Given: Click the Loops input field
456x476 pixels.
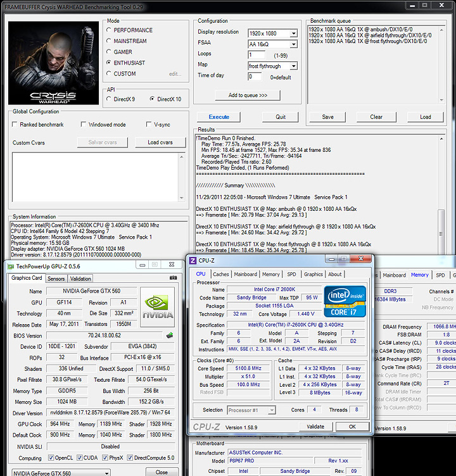Looking at the screenshot, I should point(256,55).
